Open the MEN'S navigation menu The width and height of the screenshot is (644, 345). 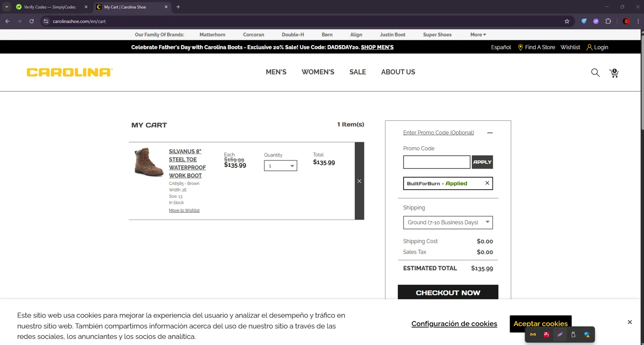pos(276,72)
